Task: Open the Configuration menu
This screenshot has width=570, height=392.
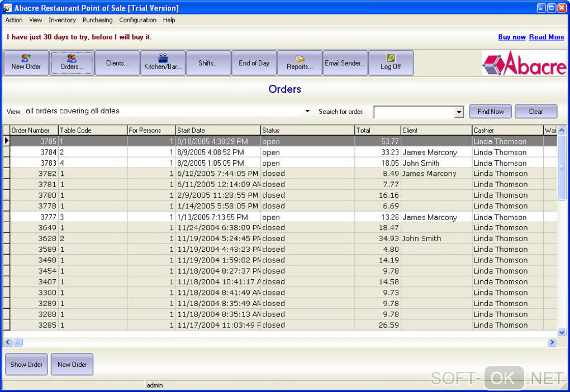Action: pos(138,20)
